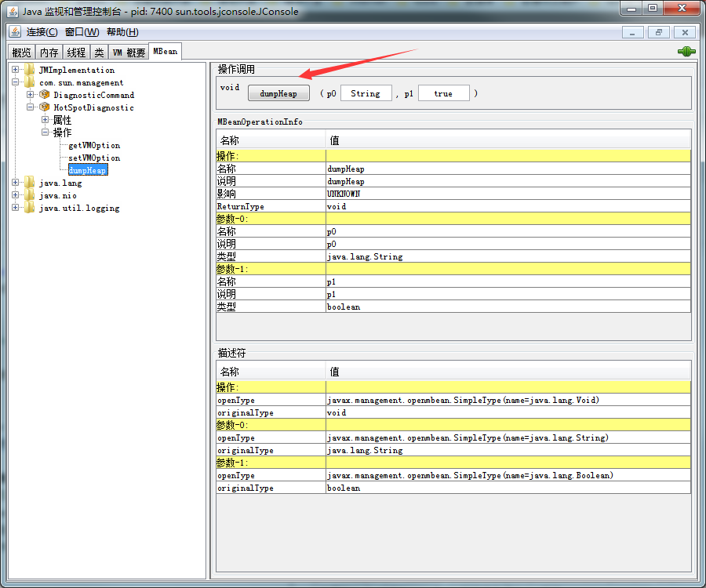Select the DiagnosticCommand tree label
The image size is (706, 588).
click(93, 95)
